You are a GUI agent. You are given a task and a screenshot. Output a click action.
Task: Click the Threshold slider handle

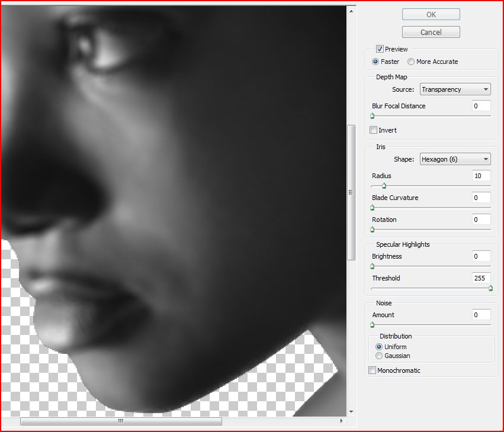point(490,288)
